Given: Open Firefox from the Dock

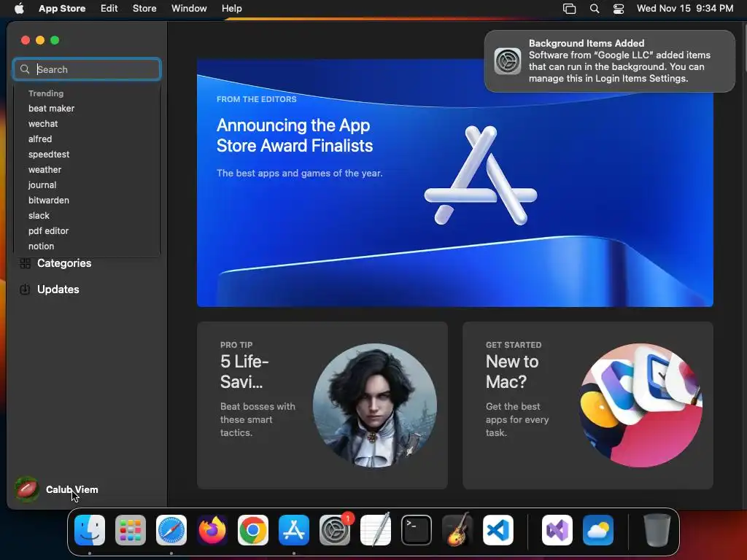Looking at the screenshot, I should point(212,530).
